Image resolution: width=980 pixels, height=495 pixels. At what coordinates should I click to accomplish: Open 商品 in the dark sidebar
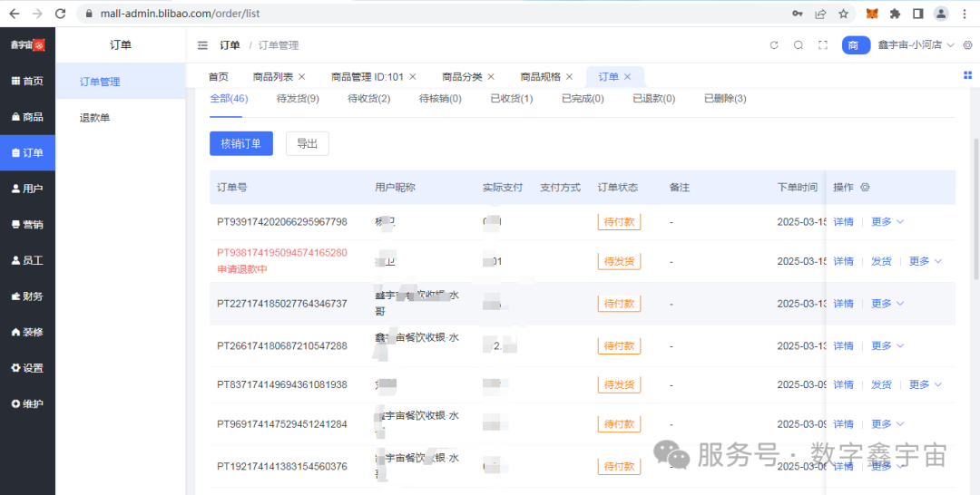tap(27, 117)
